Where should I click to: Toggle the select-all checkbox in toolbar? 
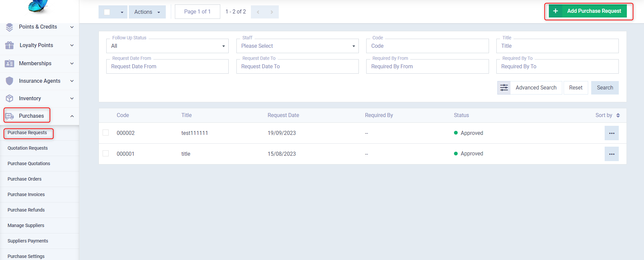107,12
